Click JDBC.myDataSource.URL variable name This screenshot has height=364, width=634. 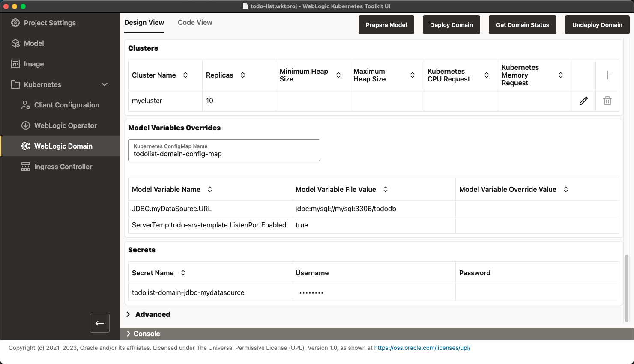172,209
